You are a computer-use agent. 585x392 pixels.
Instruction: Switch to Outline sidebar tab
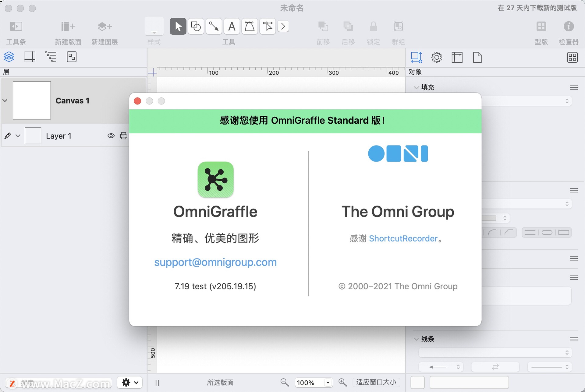[x=51, y=57]
